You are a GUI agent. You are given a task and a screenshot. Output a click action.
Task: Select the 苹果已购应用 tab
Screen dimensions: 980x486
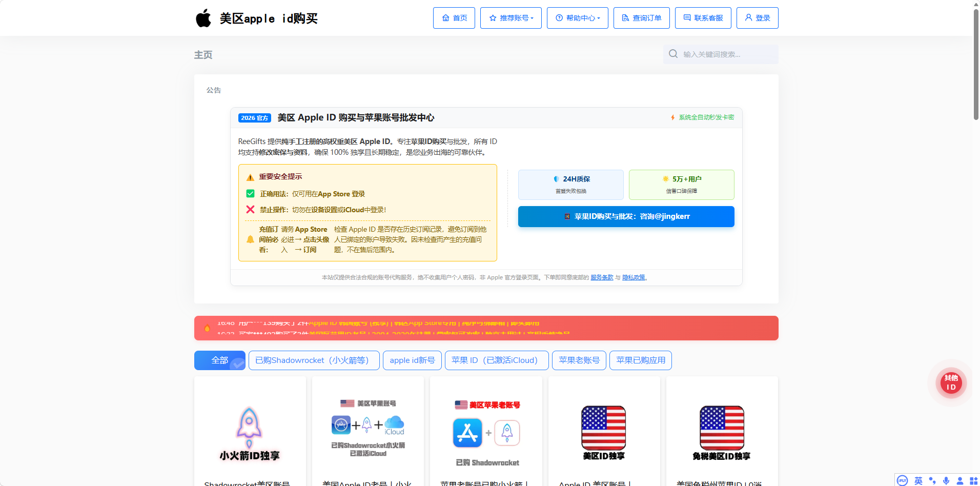tap(641, 360)
